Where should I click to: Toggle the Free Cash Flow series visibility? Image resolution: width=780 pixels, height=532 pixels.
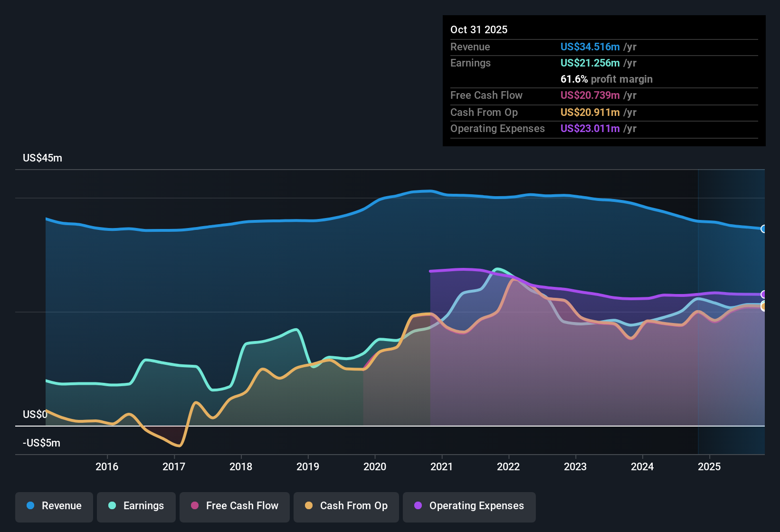[234, 506]
